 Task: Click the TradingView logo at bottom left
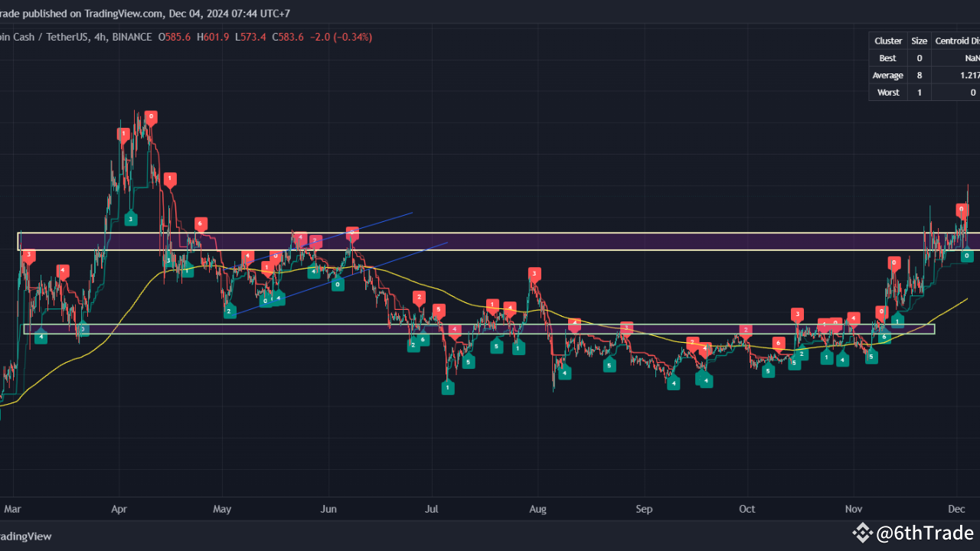click(x=26, y=536)
